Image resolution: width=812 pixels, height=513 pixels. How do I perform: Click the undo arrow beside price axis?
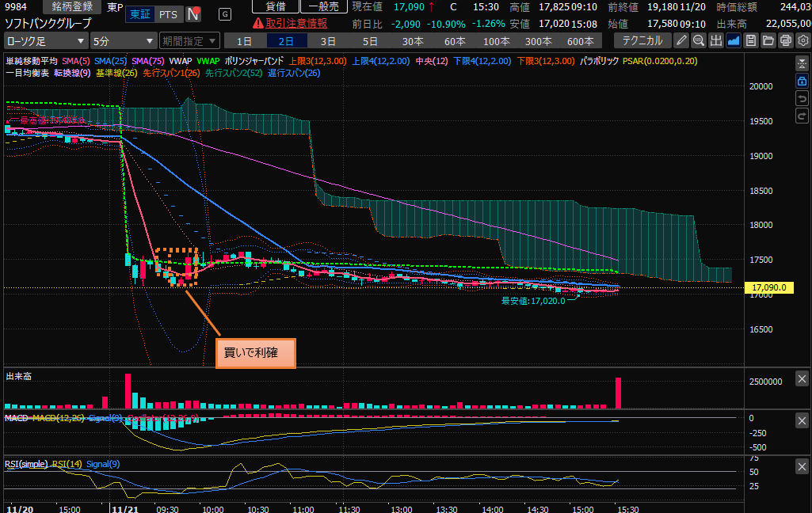[802, 99]
